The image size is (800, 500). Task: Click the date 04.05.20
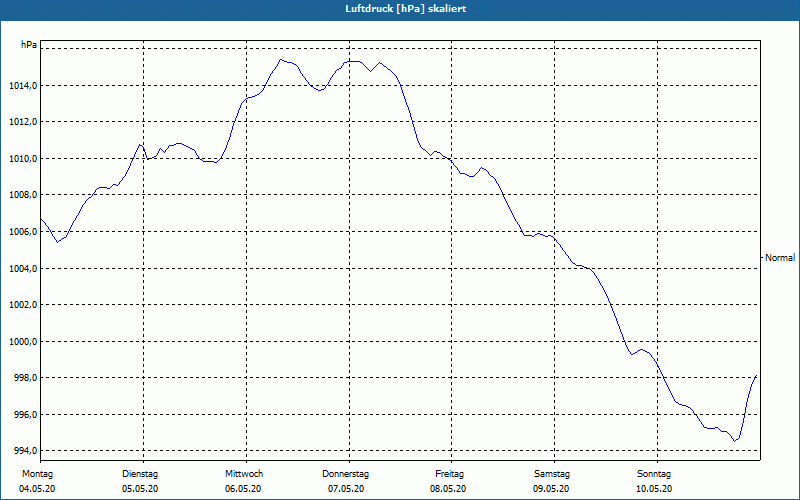click(37, 489)
